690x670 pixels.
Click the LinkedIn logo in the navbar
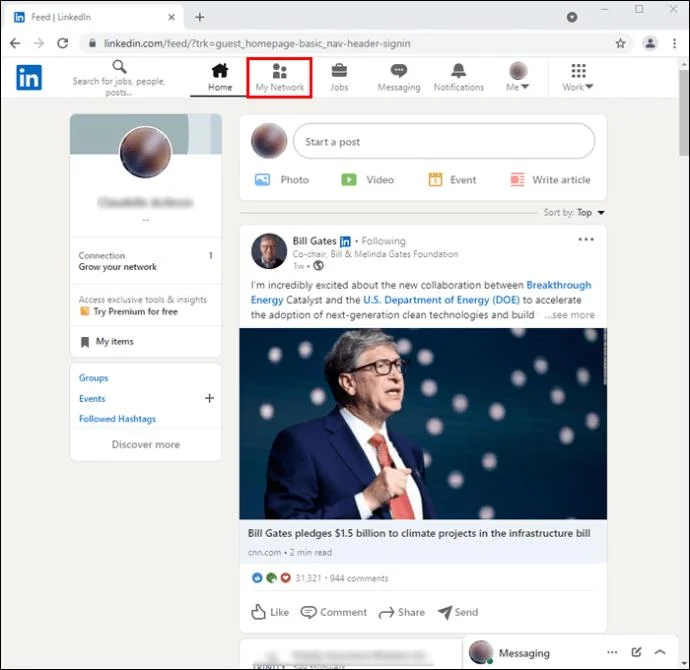click(x=29, y=77)
